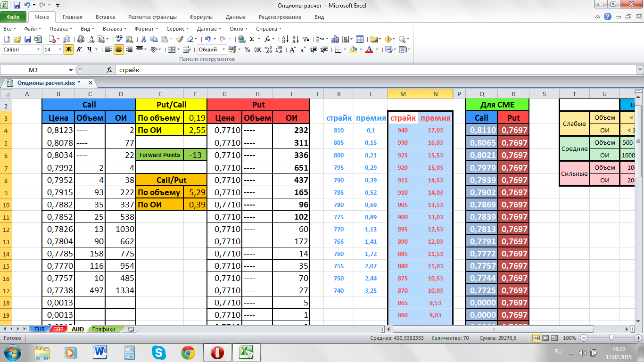Screen dimensions: 644x362
Task: Apply thousands separator 000 icon
Action: [x=258, y=49]
